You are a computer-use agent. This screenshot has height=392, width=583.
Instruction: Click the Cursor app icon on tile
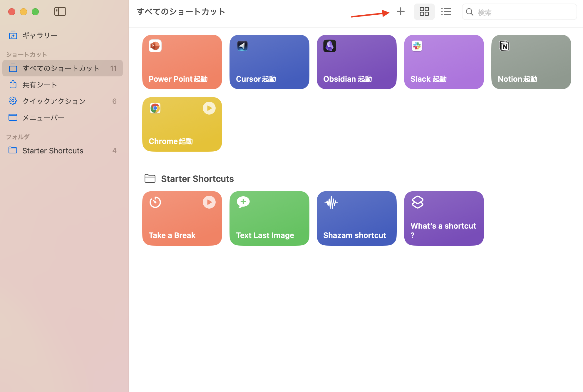[x=242, y=46]
